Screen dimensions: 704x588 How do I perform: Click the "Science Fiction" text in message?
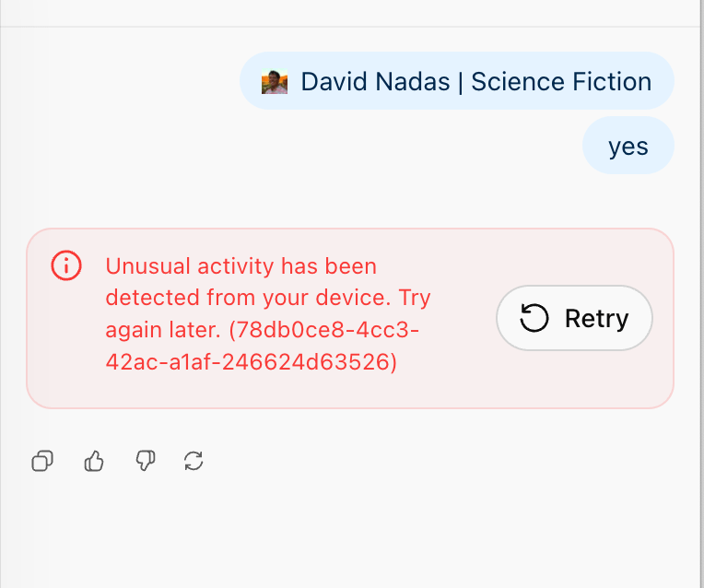pyautogui.click(x=561, y=81)
